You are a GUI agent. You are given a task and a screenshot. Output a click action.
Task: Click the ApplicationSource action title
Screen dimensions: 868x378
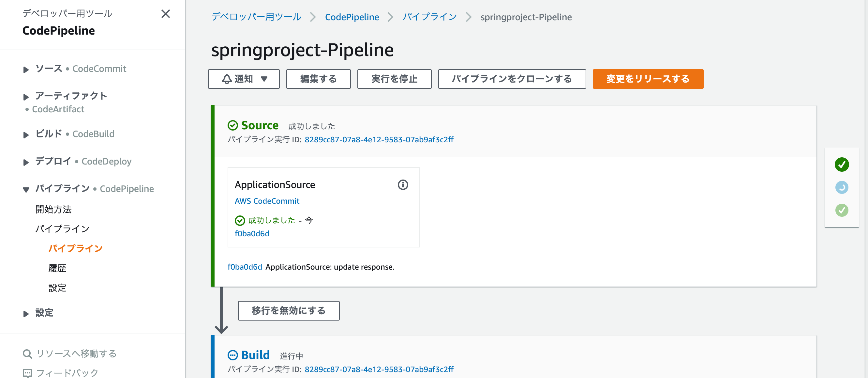[275, 185]
